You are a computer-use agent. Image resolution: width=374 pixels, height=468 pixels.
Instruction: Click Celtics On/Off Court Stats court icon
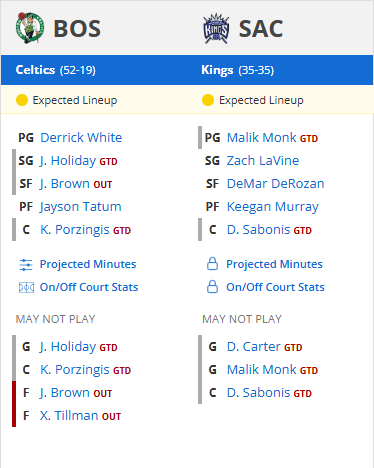point(26,287)
